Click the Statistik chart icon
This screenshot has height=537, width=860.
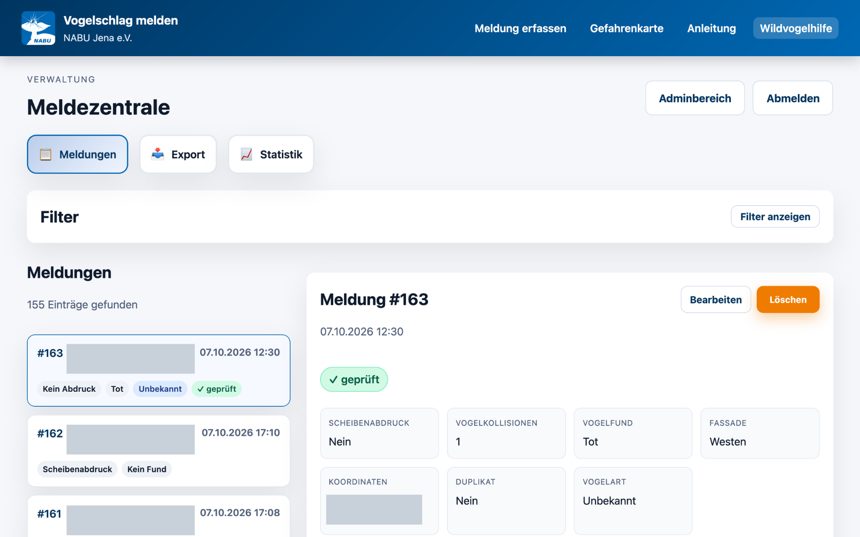click(x=246, y=154)
